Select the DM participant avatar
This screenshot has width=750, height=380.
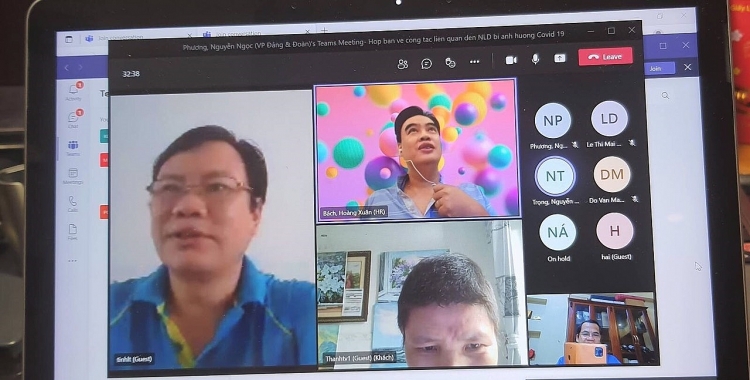612,174
